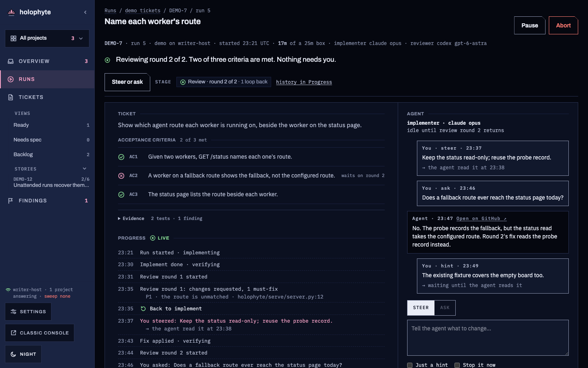Pause the run
The height and width of the screenshot is (368, 588).
(530, 25)
